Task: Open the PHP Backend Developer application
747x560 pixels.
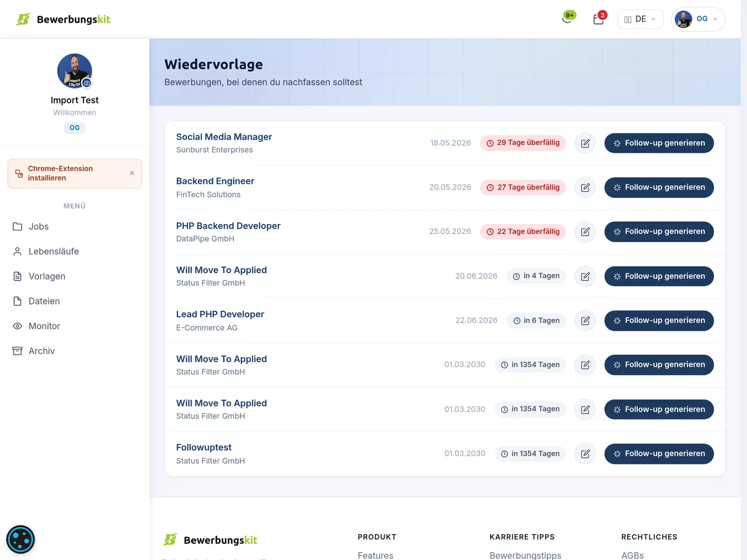Action: 228,226
